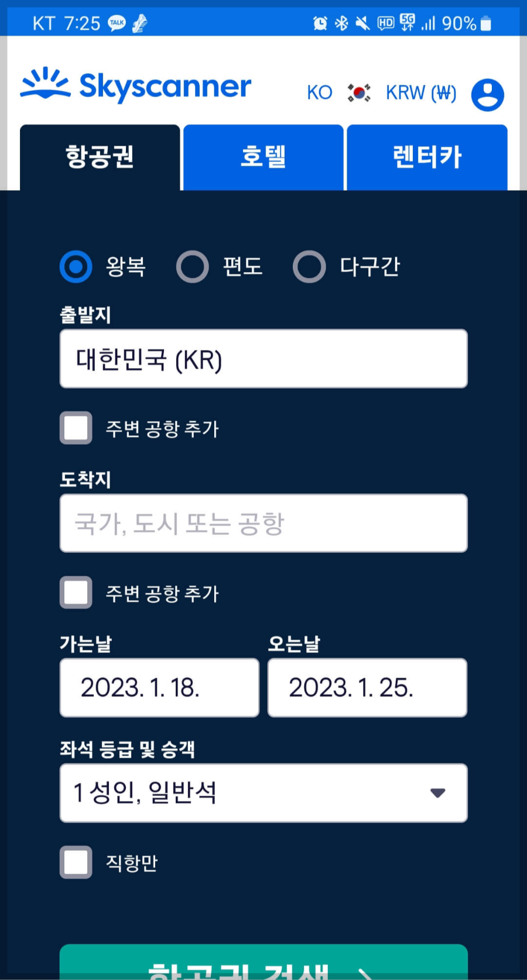527x980 pixels.
Task: Select the 다구간 multi-city option
Action: coord(309,266)
